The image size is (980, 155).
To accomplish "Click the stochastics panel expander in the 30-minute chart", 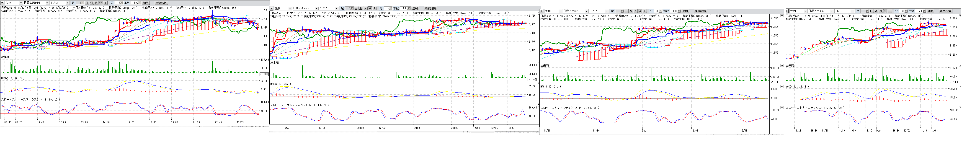I will click(x=782, y=108).
